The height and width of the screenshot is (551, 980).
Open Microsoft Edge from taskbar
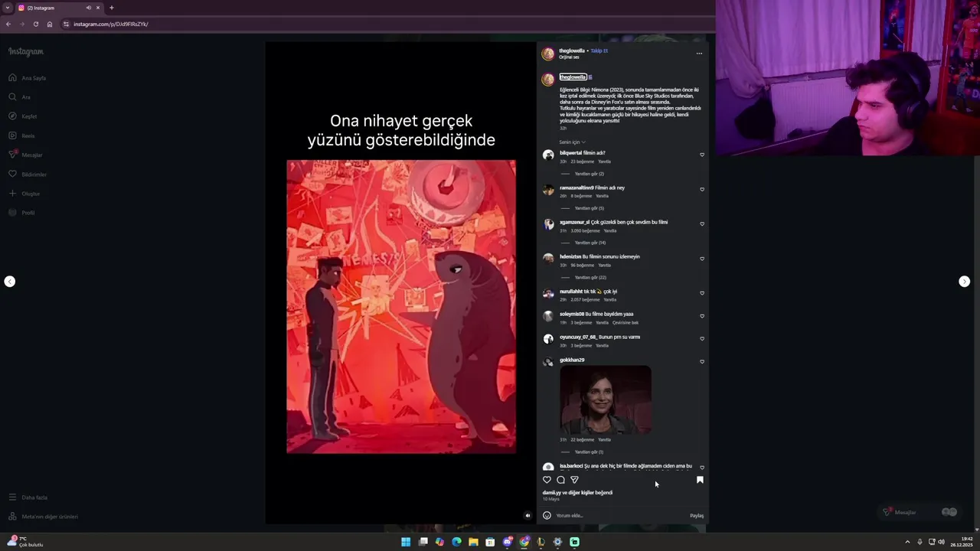456,542
